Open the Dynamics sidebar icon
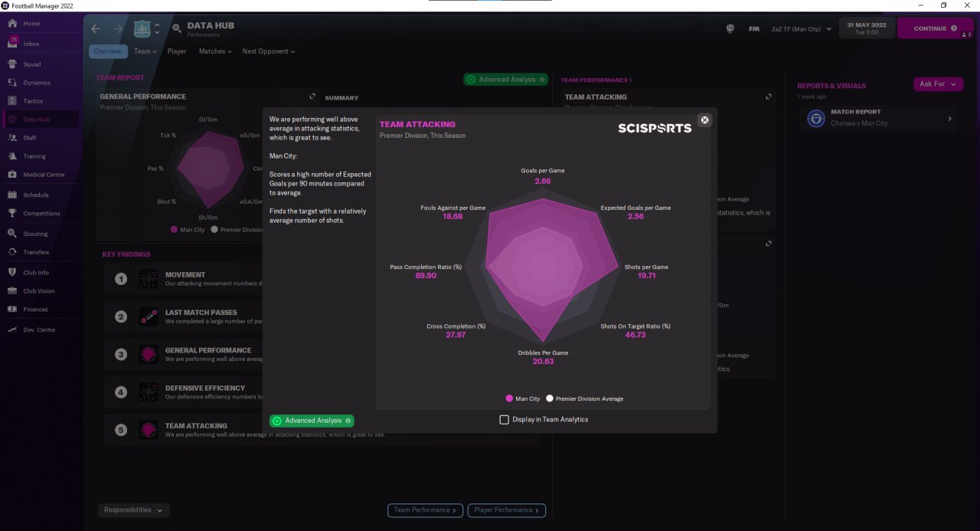This screenshot has width=980, height=531. (12, 83)
